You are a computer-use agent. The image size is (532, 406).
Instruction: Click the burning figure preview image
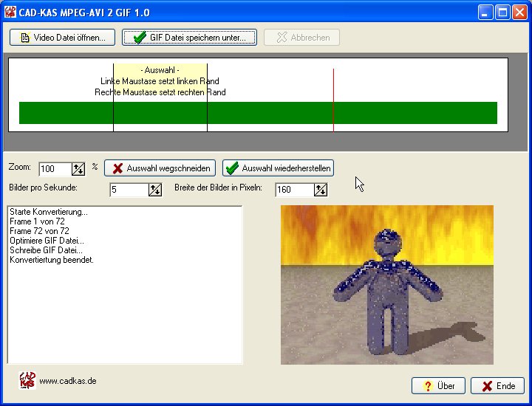coord(386,284)
